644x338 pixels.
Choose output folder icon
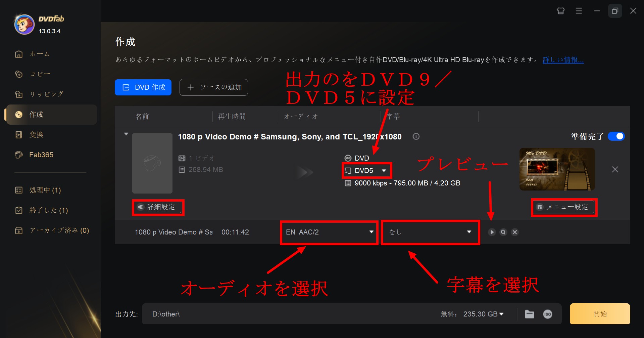tap(530, 314)
